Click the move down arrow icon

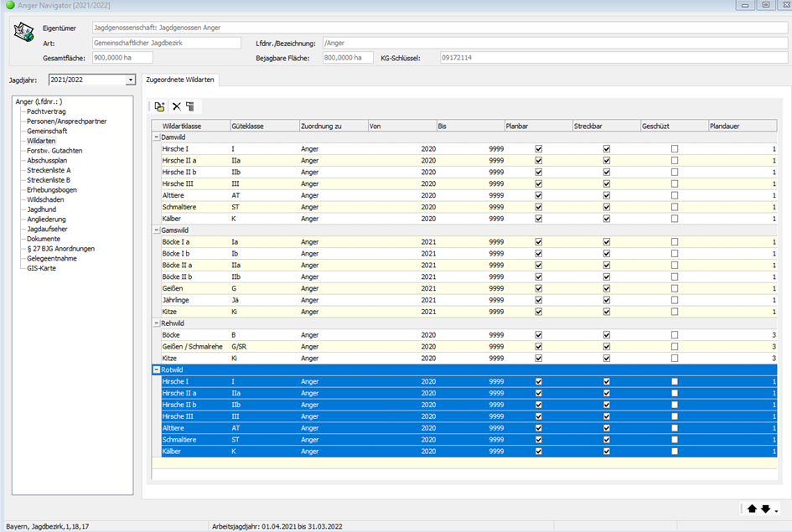pyautogui.click(x=765, y=509)
